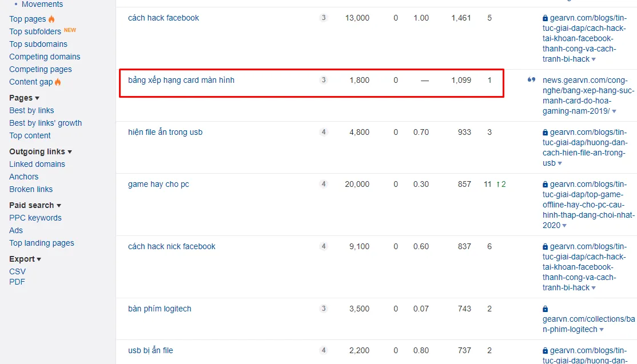Click lock icon in bàn phím logitech row
Screen dimensions: 637x364
click(545, 309)
